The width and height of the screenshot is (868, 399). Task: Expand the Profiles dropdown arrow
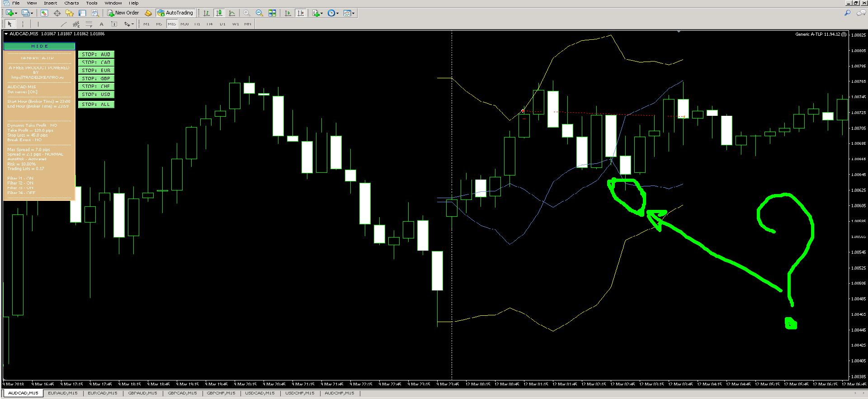tap(32, 13)
